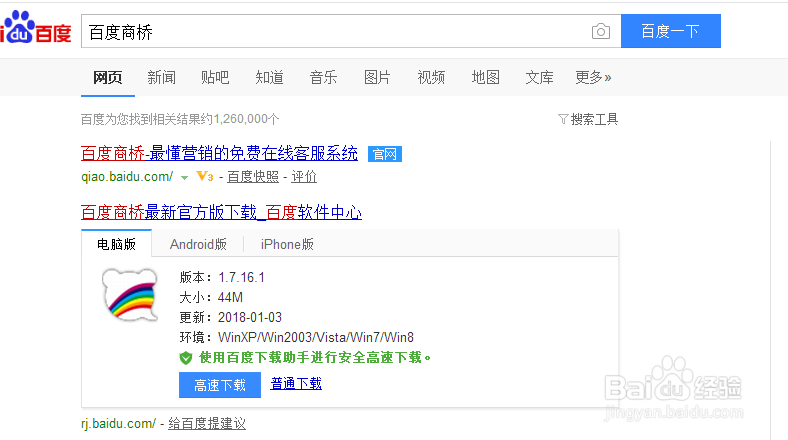Open the 百度商桥 official site result link
788x440 pixels.
point(219,153)
